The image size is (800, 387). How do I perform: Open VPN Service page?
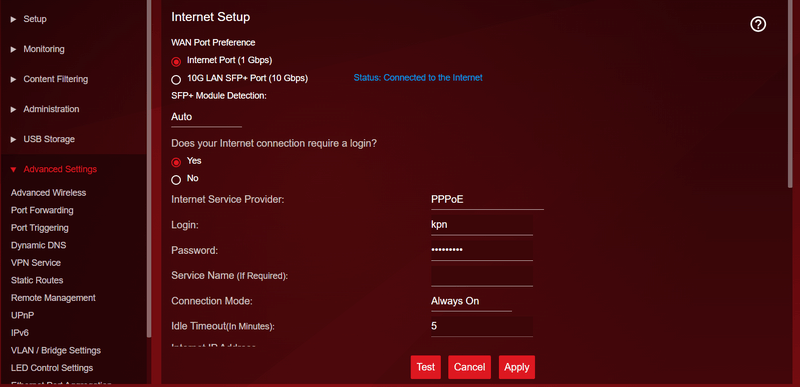[36, 263]
